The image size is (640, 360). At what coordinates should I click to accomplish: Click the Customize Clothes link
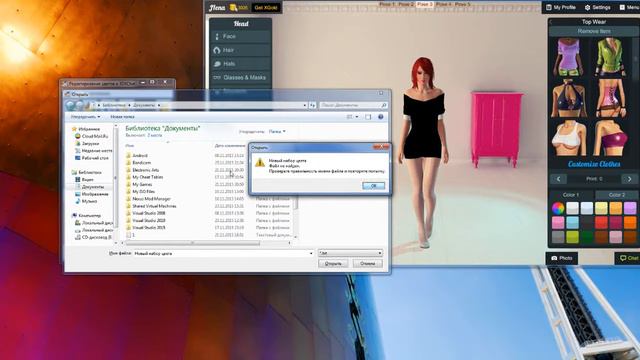pos(594,164)
